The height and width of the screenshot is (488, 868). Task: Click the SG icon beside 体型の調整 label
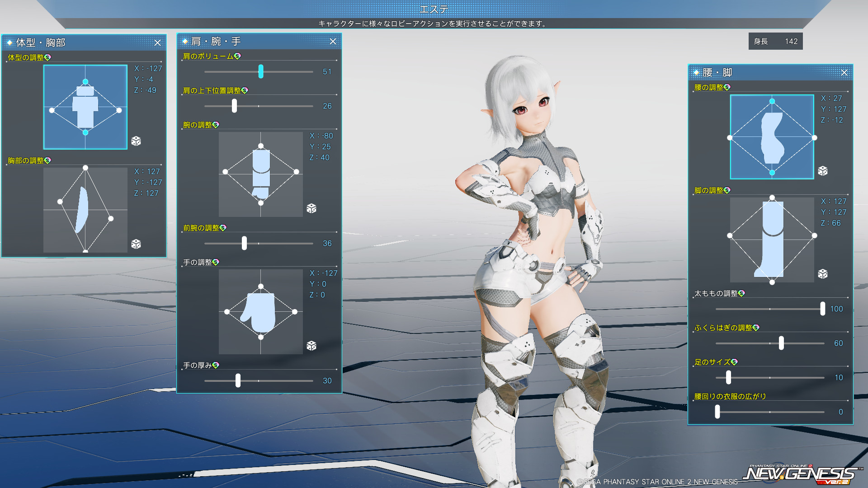48,57
